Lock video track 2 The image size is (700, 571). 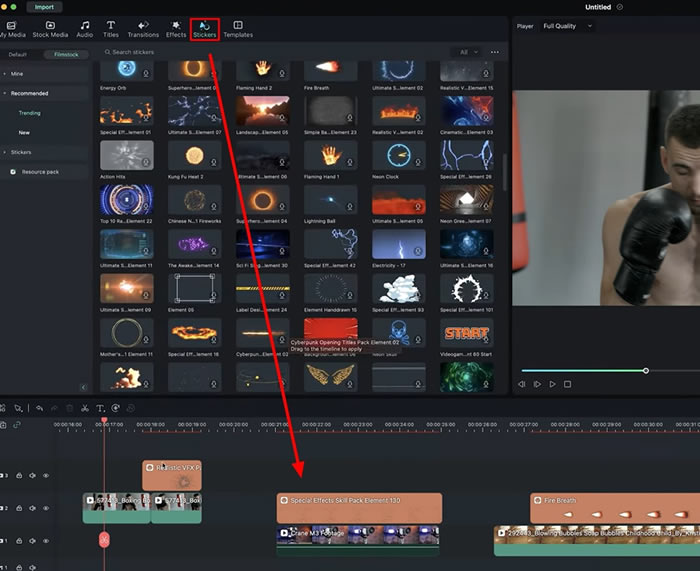click(19, 508)
